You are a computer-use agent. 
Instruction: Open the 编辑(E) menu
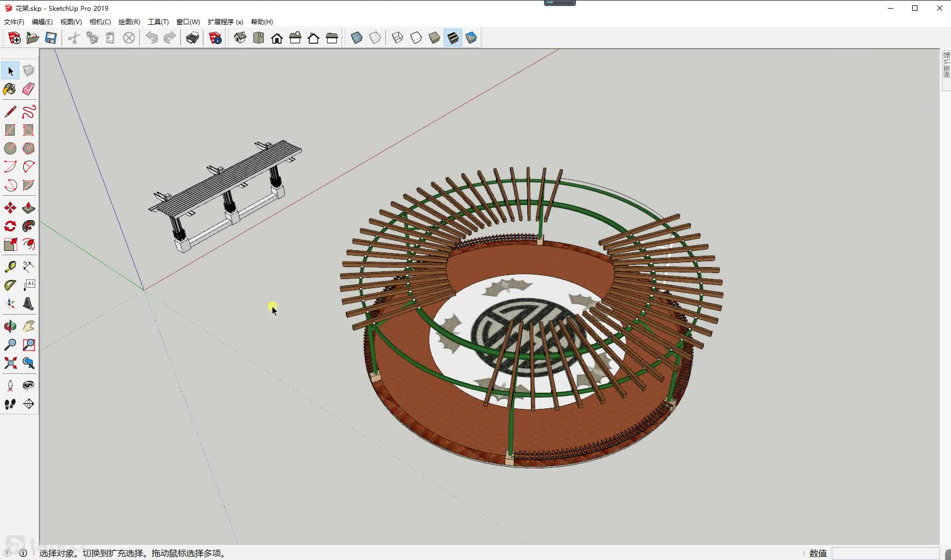click(x=42, y=22)
